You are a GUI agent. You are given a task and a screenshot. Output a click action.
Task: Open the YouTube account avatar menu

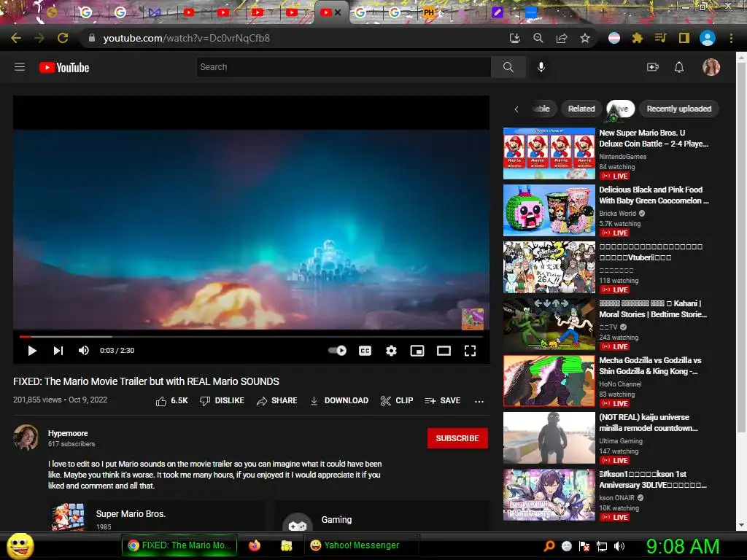tap(711, 67)
